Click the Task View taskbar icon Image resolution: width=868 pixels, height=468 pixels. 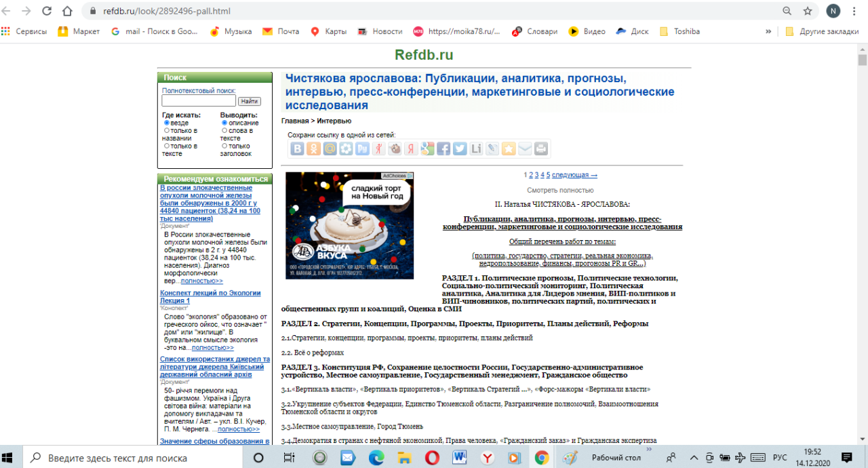(288, 457)
